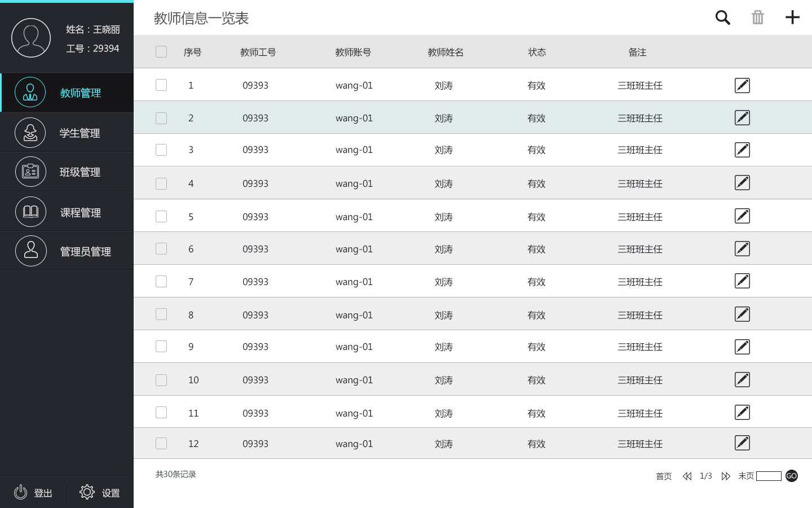812x508 pixels.
Task: Edit row 6 with pencil icon
Action: click(x=742, y=248)
